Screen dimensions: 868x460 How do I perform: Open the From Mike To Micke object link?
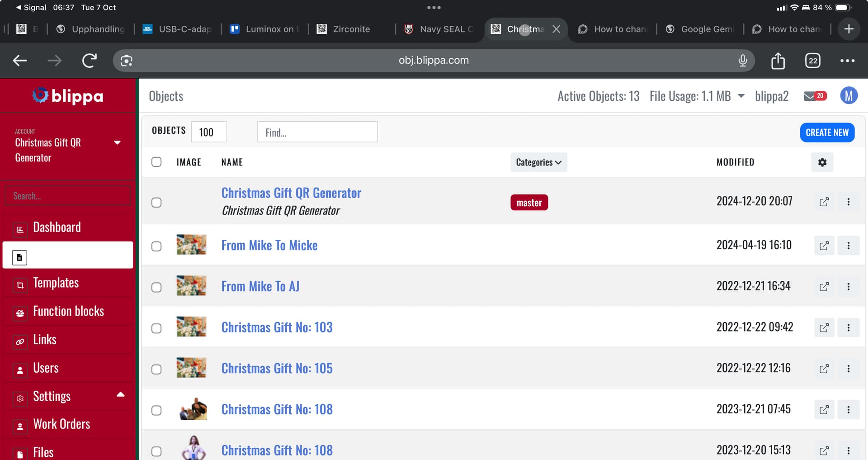269,246
